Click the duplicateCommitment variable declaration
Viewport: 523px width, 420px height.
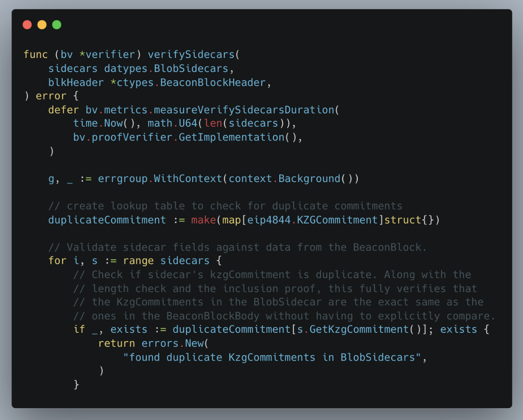(106, 220)
